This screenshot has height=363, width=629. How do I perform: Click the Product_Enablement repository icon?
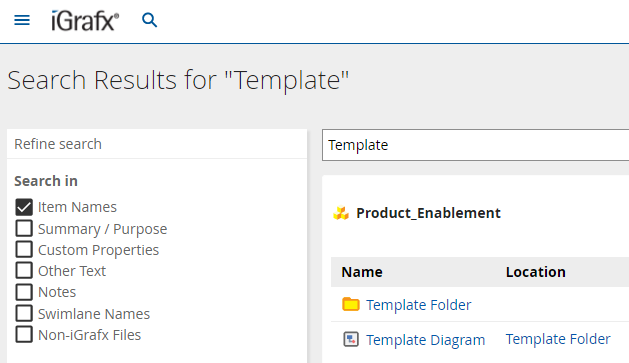coord(341,213)
